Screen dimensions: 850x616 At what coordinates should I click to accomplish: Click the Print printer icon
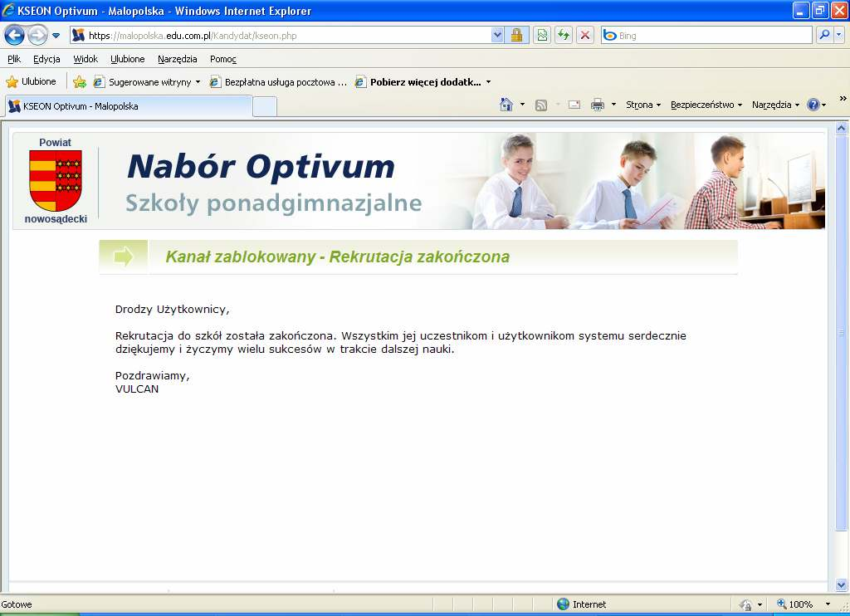[598, 105]
